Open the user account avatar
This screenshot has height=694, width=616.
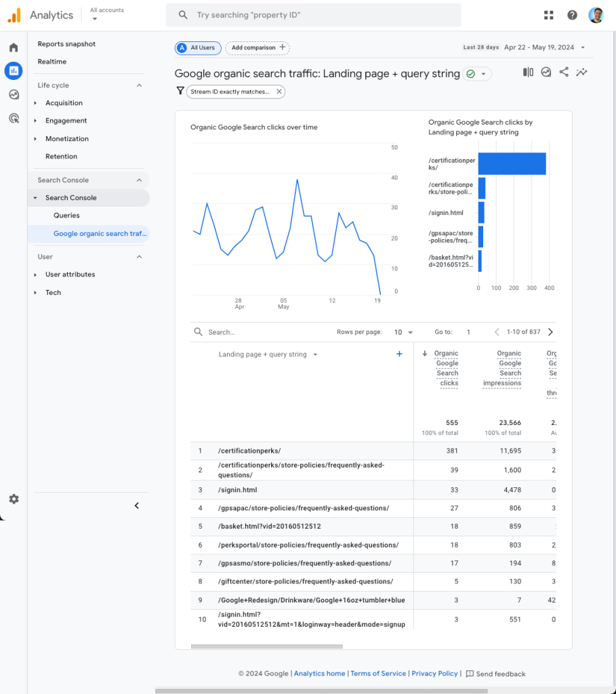596,15
